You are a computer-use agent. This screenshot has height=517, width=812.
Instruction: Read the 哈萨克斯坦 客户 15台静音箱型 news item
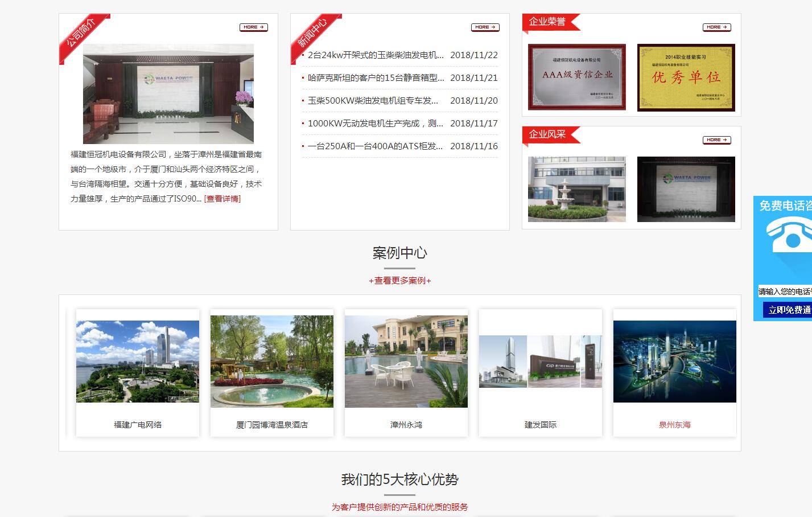click(376, 78)
